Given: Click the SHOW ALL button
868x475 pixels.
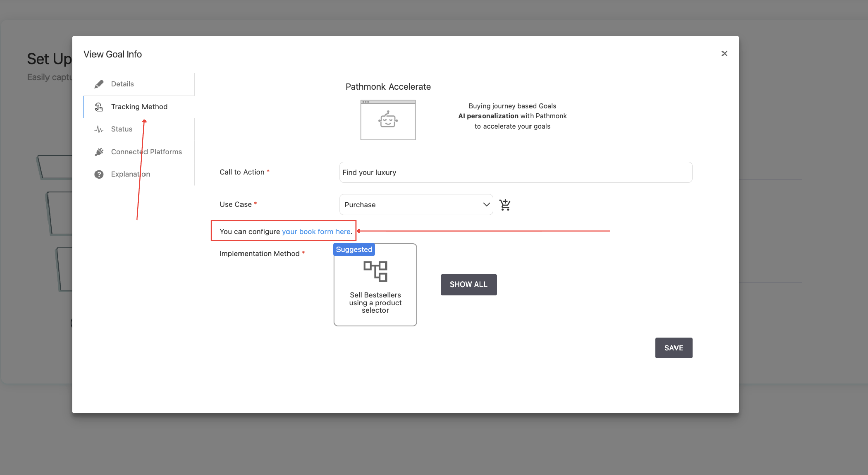Looking at the screenshot, I should tap(468, 285).
